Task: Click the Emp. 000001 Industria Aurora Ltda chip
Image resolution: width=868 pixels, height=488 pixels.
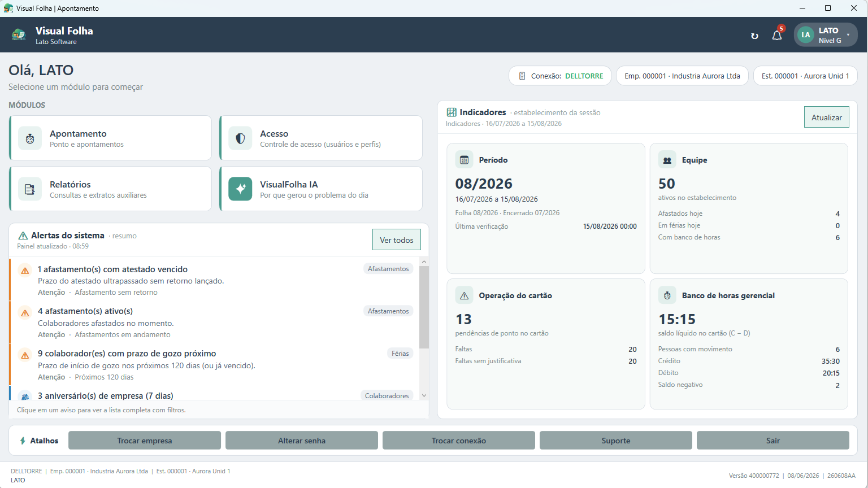Action: [682, 76]
